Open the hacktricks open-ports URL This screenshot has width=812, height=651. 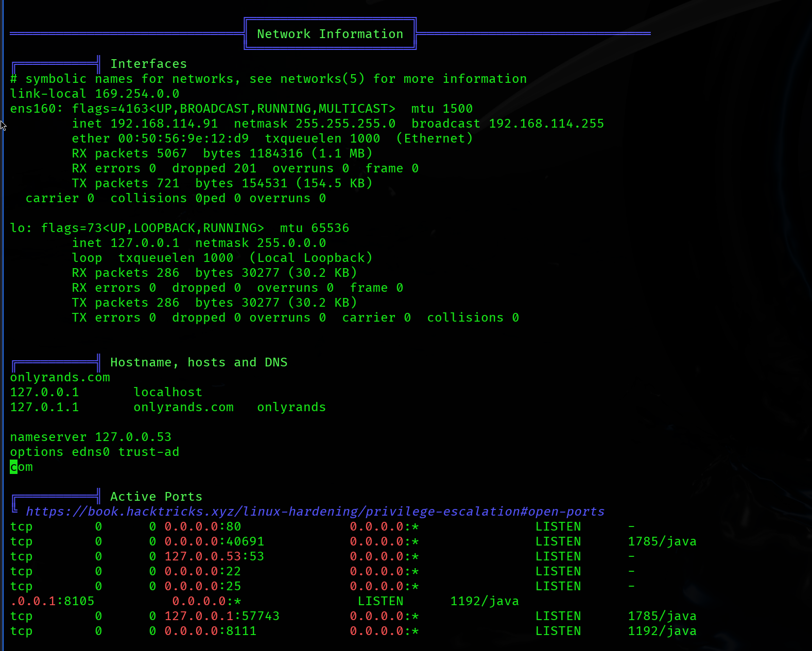[315, 512]
